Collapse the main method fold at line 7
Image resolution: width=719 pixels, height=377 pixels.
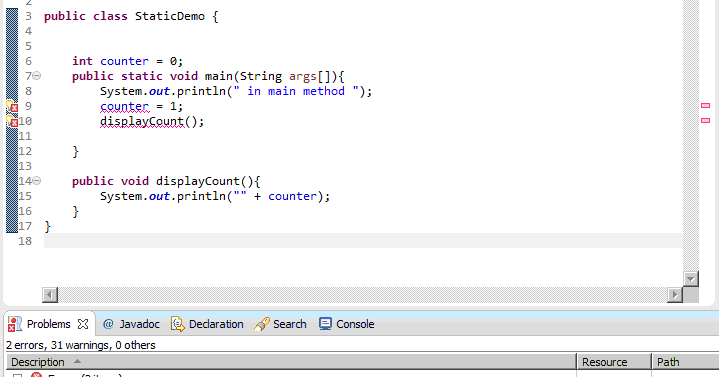tap(37, 76)
